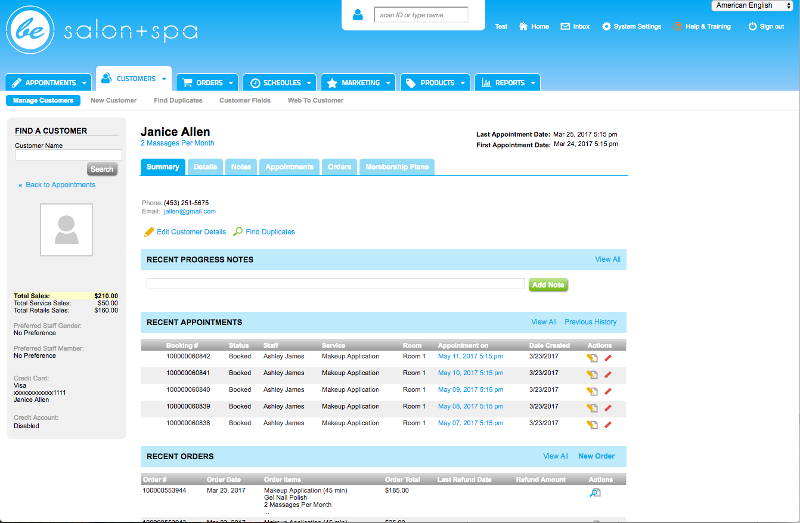This screenshot has width=800, height=523.
Task: Click the customer scan person icon
Action: point(358,15)
